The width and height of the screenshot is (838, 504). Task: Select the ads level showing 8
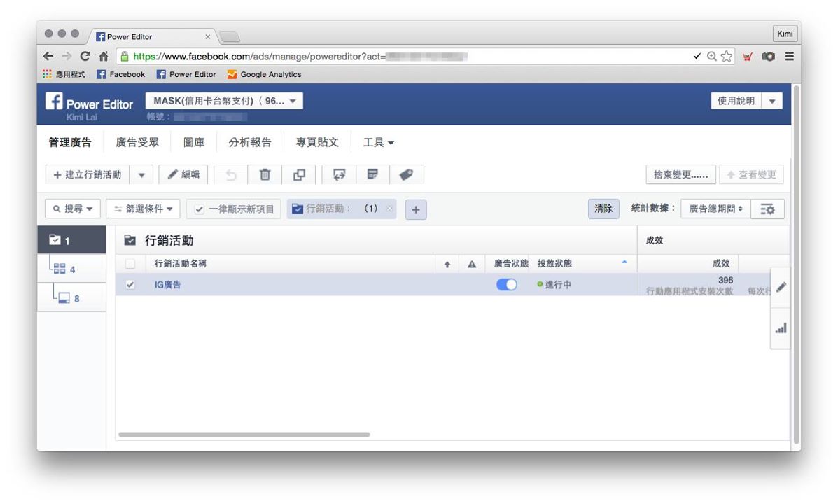[71, 297]
